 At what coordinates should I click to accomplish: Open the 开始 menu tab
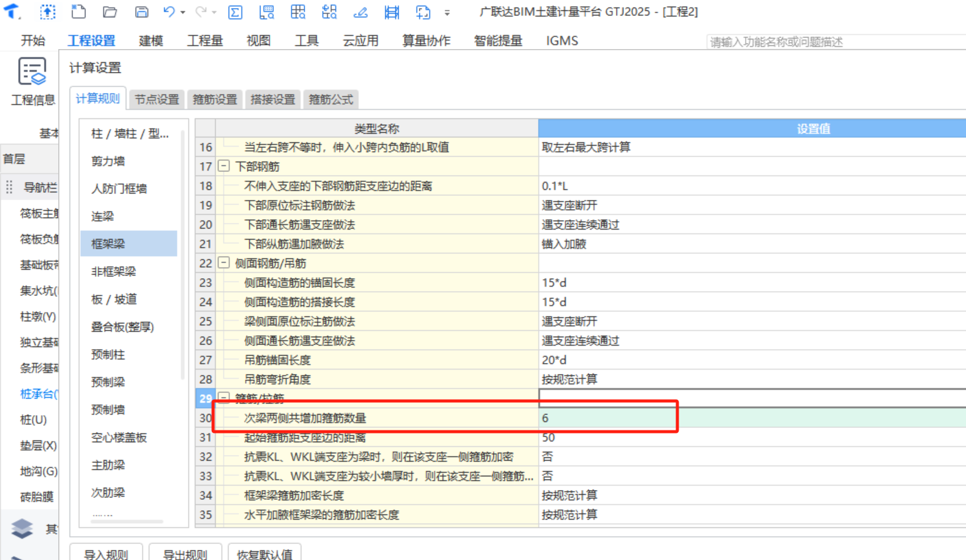point(33,41)
